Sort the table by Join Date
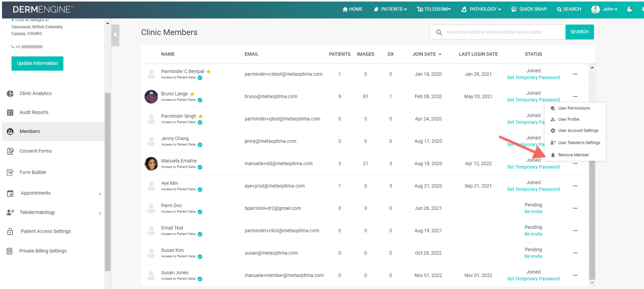 pyautogui.click(x=427, y=54)
